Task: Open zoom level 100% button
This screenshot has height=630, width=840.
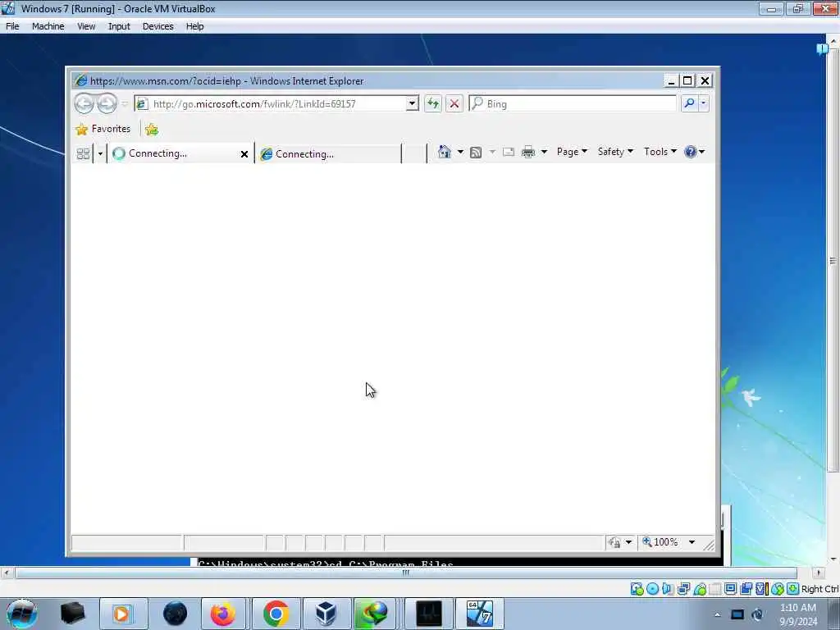Action: point(660,542)
